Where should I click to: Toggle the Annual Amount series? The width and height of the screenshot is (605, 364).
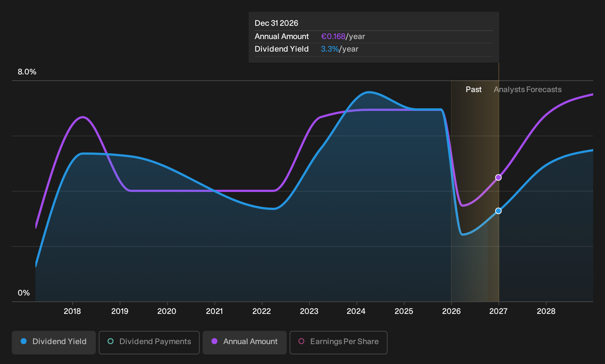point(245,343)
